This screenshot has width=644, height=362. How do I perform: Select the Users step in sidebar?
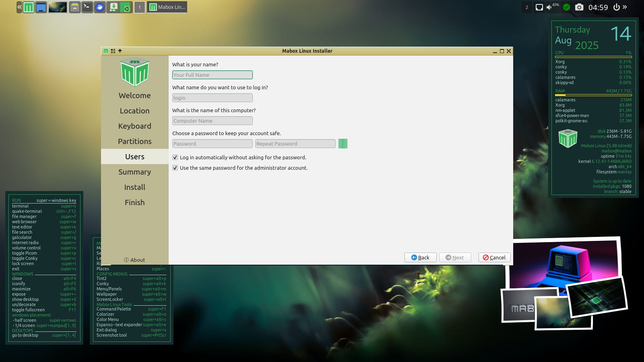tap(135, 157)
